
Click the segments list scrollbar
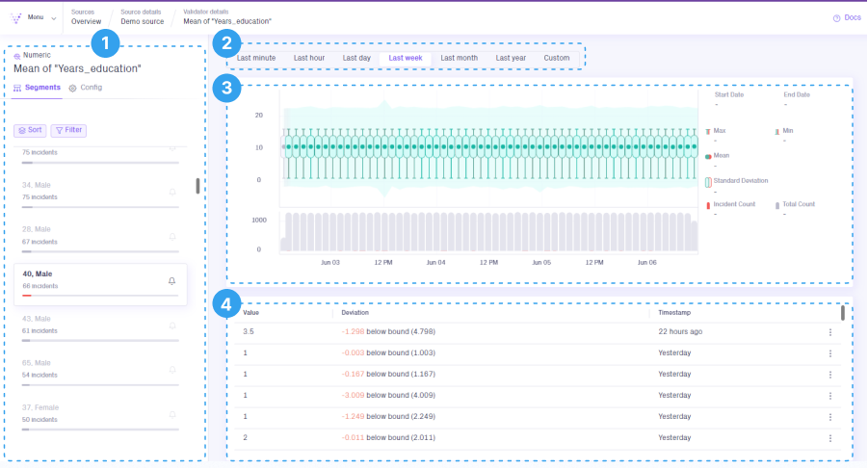(197, 186)
